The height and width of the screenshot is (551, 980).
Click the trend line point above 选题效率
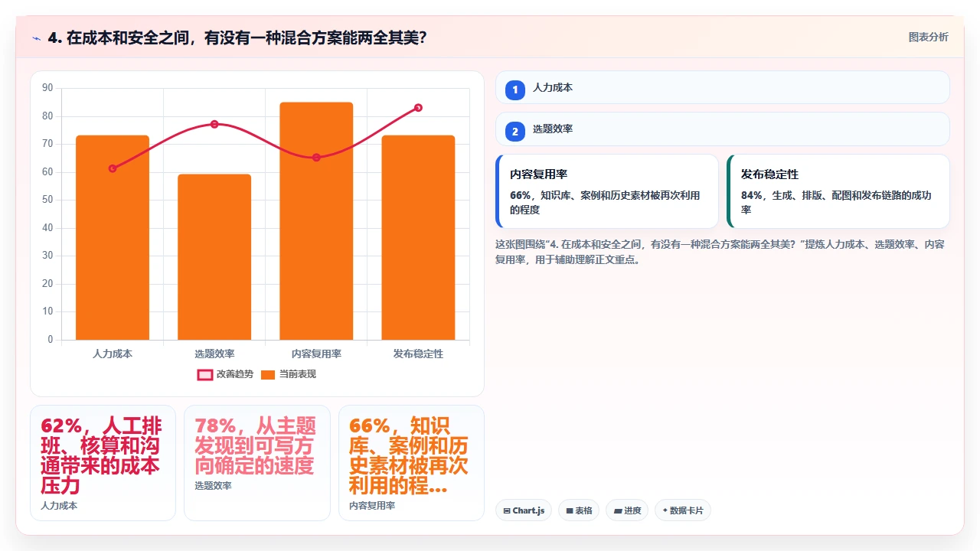(214, 124)
